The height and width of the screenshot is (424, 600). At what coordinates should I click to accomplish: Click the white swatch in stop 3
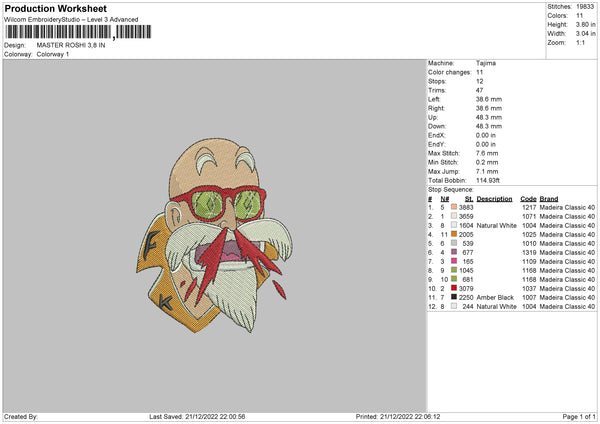click(454, 225)
